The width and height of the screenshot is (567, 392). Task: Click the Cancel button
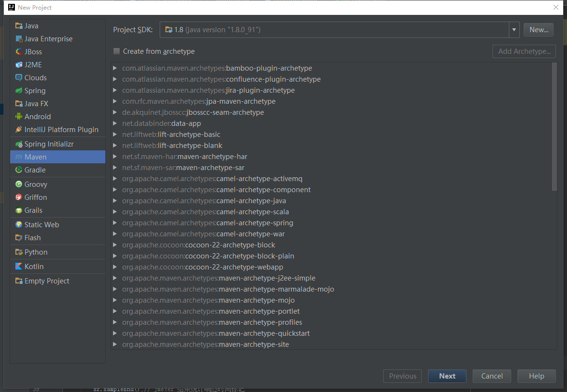tap(492, 376)
